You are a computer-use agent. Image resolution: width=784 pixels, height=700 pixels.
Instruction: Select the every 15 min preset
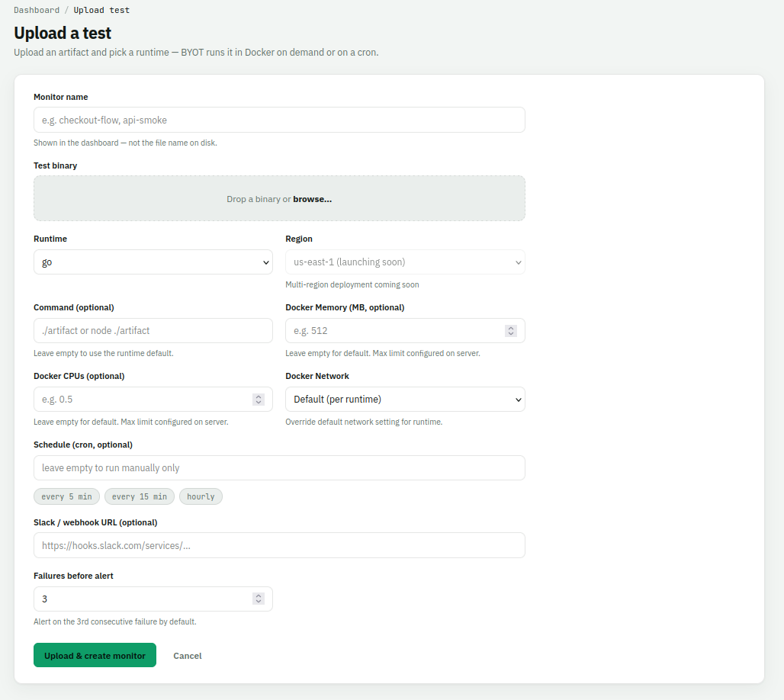point(140,496)
